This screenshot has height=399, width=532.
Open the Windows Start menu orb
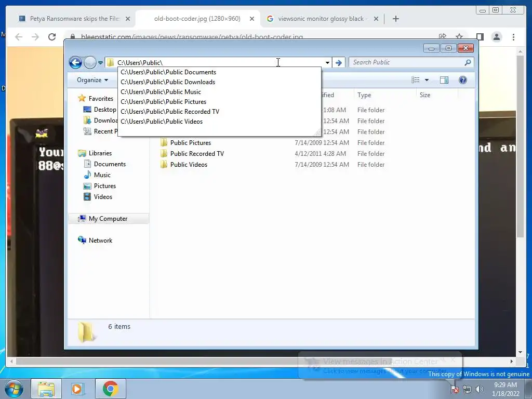pyautogui.click(x=14, y=389)
